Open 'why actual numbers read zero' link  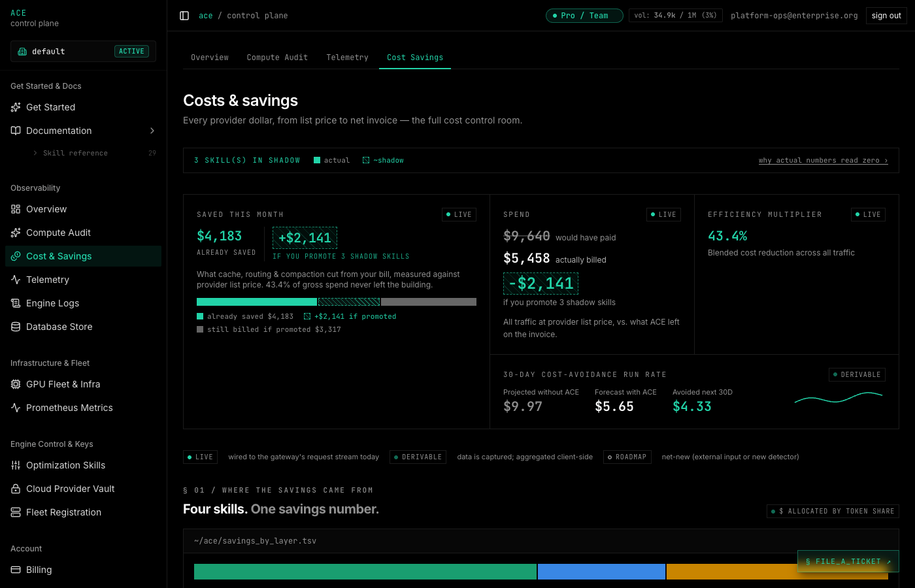click(x=823, y=160)
